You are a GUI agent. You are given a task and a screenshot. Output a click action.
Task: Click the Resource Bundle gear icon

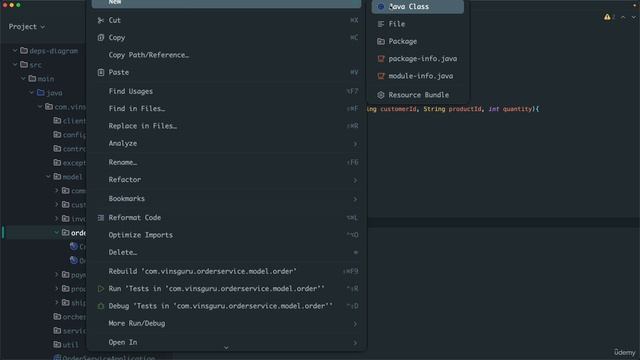[381, 95]
